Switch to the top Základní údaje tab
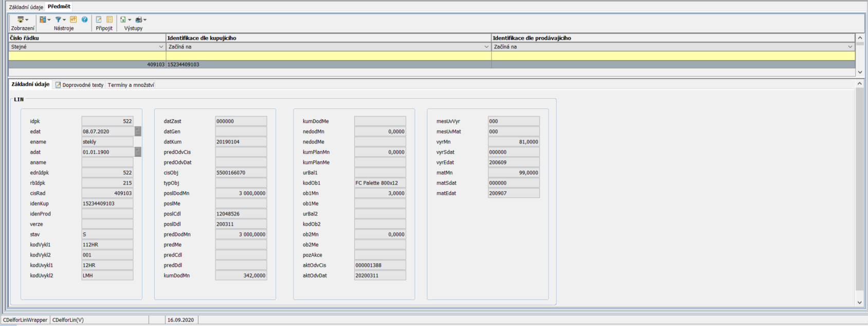This screenshot has width=868, height=326. coord(26,7)
